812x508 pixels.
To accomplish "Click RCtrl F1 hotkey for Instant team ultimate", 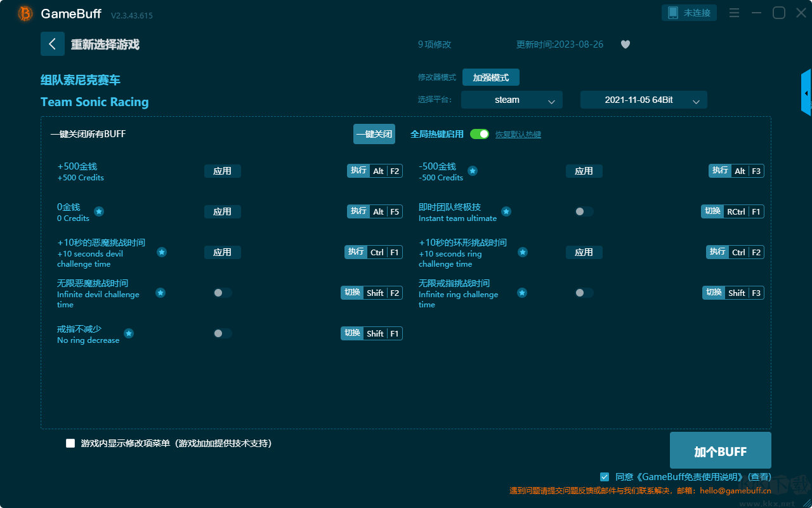I will tap(733, 211).
